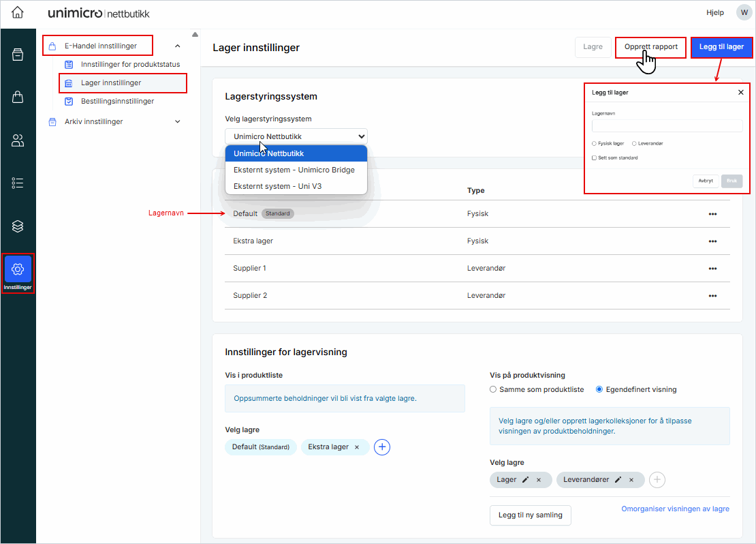Click the Legg til lager button
756x544 pixels.
[x=721, y=47]
